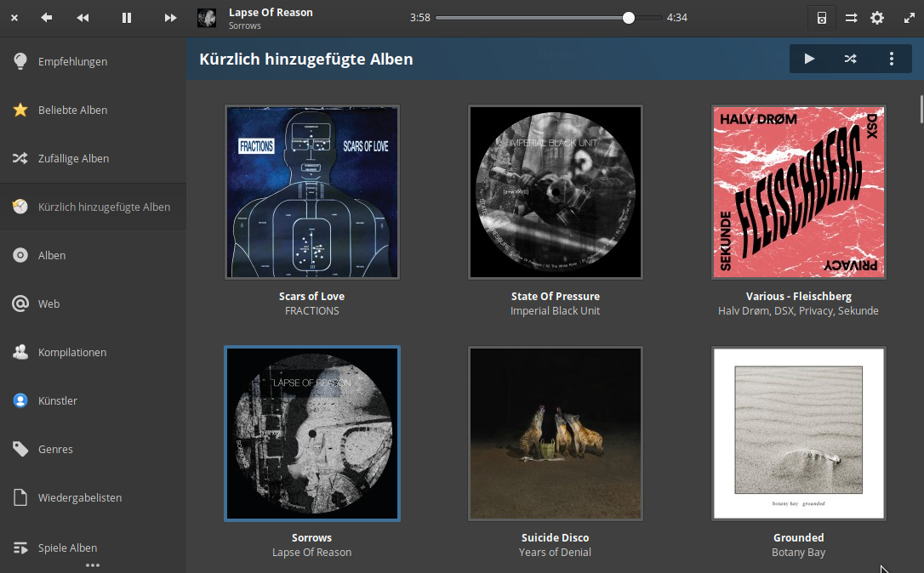Image resolution: width=924 pixels, height=573 pixels.
Task: Click the vertical scrollbar handle
Action: [x=921, y=108]
